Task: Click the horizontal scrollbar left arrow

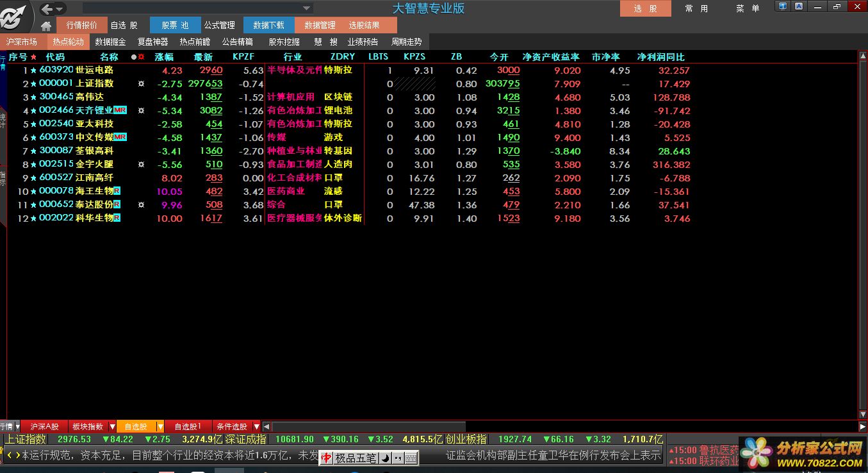Action: 267,427
